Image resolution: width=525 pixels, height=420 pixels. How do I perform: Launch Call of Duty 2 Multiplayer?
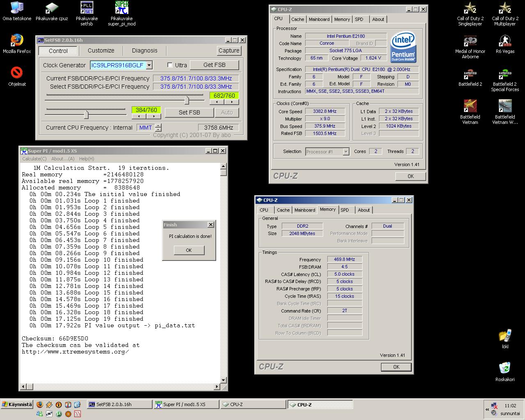[x=505, y=14]
